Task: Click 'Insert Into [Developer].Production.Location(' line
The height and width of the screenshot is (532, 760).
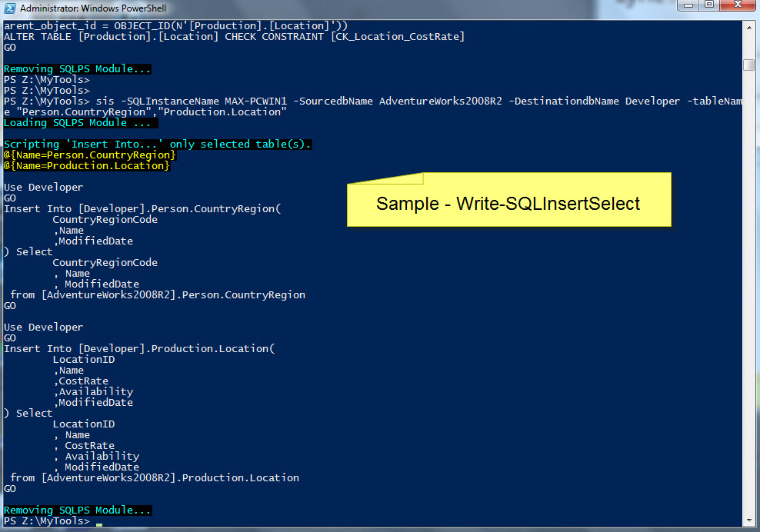Action: (139, 349)
